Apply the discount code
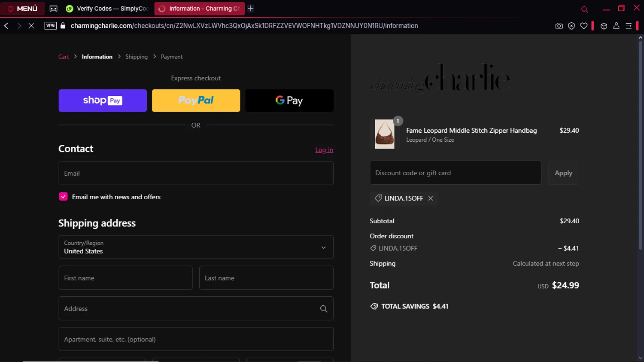 [563, 173]
